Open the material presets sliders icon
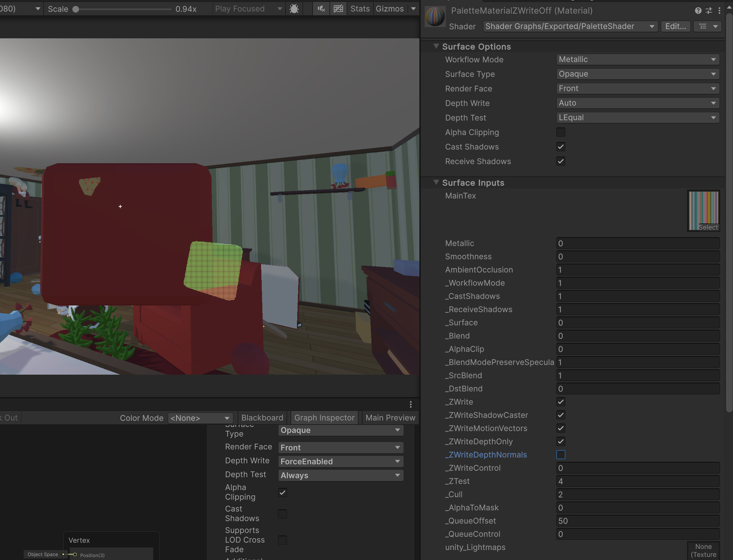Viewport: 733px width, 560px height. pos(709,10)
